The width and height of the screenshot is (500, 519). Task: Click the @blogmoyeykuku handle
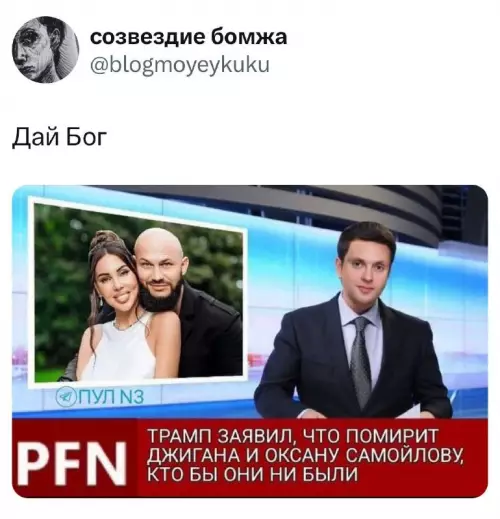point(180,65)
